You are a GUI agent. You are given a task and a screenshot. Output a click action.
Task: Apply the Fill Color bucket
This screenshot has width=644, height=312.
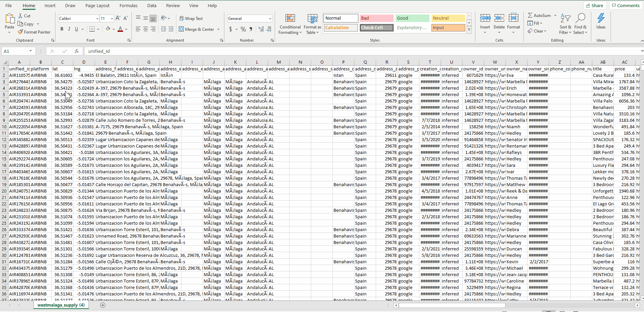tap(108, 29)
